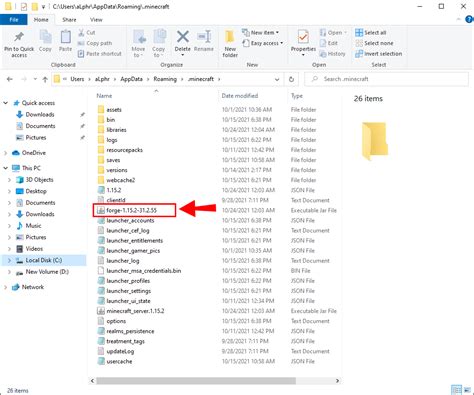Switch to the Share ribbon tab
The image size is (474, 395).
(x=69, y=20)
